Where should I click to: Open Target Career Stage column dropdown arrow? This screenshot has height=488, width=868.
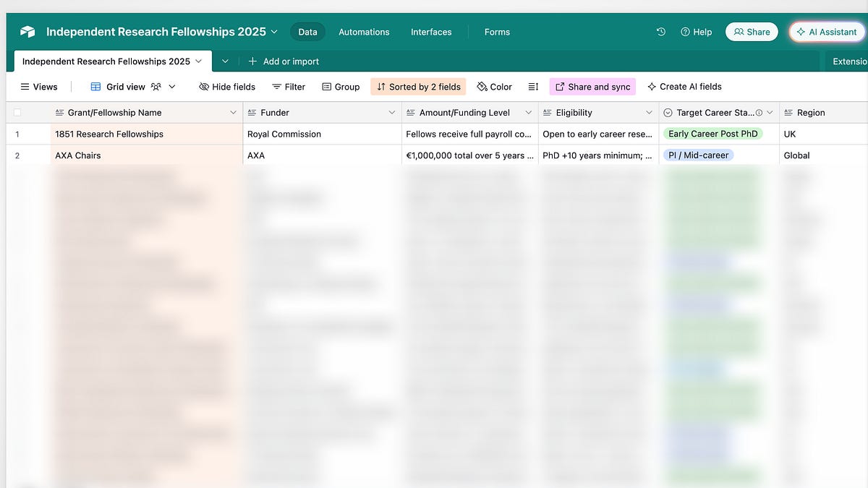pyautogui.click(x=770, y=113)
